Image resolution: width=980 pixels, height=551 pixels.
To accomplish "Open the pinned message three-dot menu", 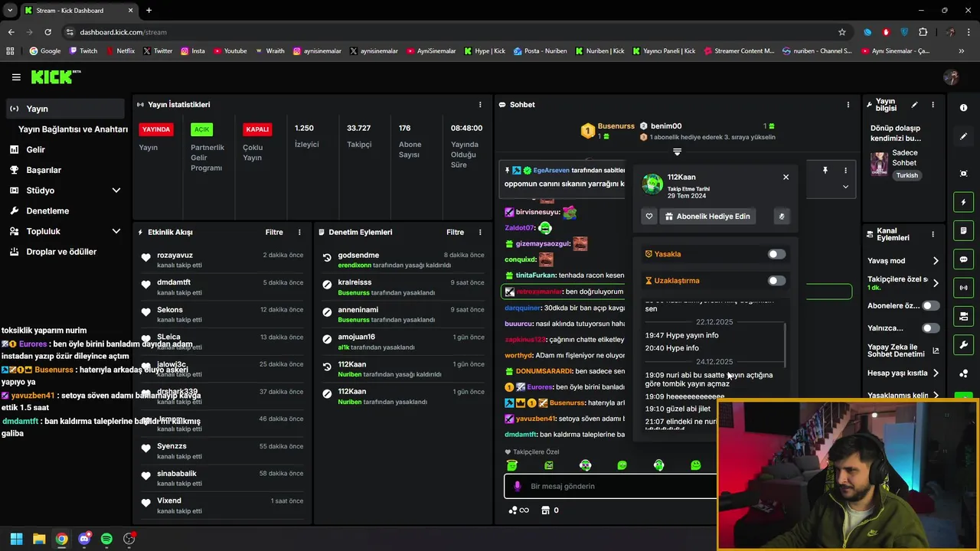I will 845,170.
